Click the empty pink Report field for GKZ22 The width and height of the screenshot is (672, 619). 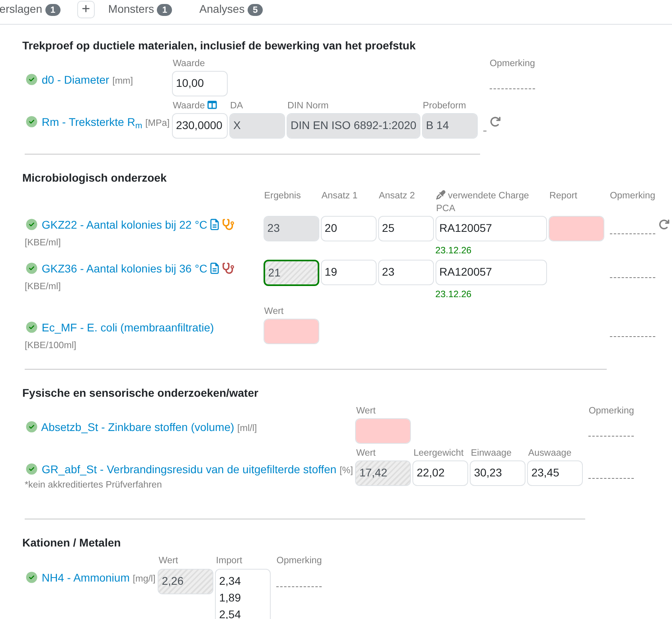click(x=576, y=229)
